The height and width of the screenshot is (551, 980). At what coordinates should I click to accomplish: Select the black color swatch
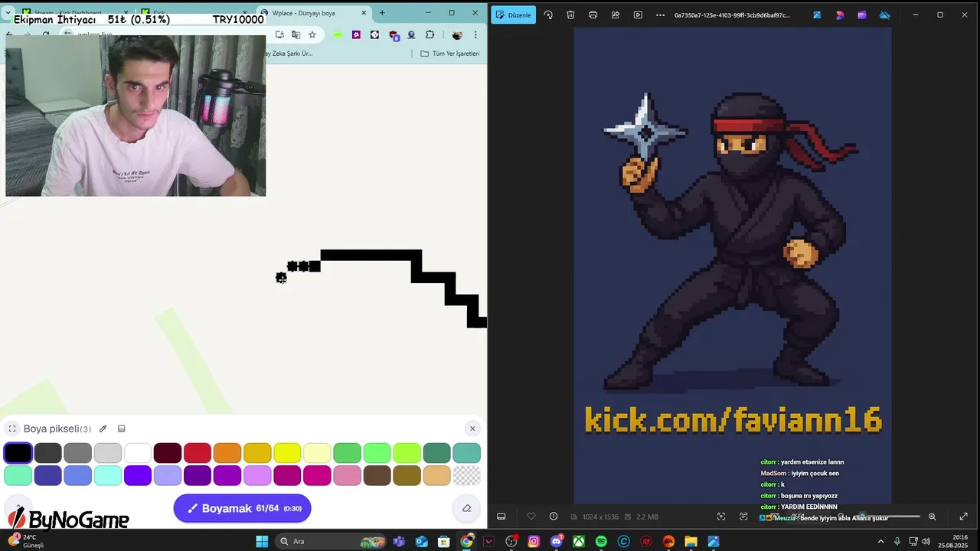pyautogui.click(x=18, y=453)
